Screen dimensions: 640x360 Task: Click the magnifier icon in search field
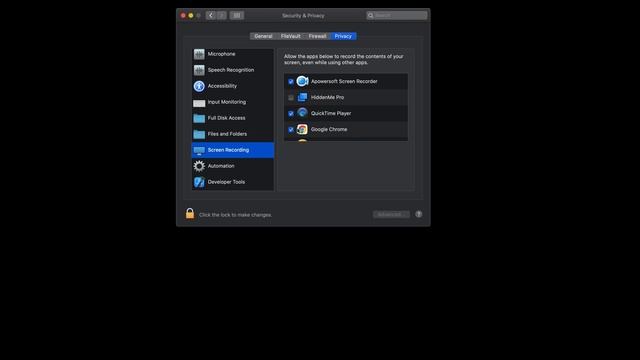[371, 16]
